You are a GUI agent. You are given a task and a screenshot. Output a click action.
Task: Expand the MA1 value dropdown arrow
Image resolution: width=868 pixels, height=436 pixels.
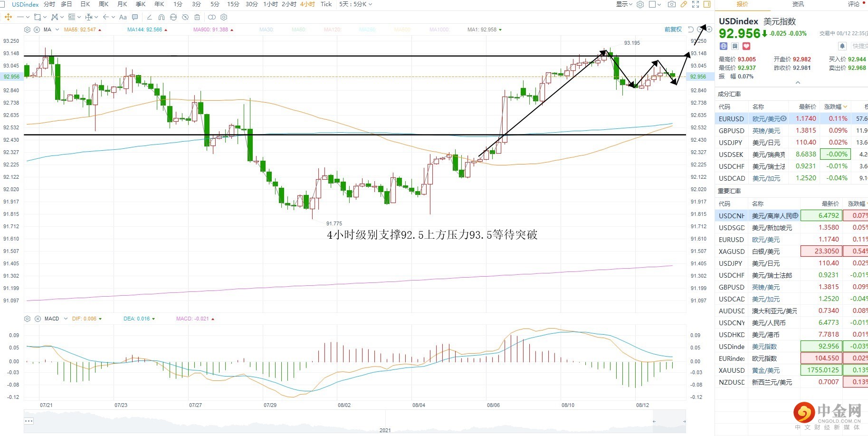pos(500,29)
